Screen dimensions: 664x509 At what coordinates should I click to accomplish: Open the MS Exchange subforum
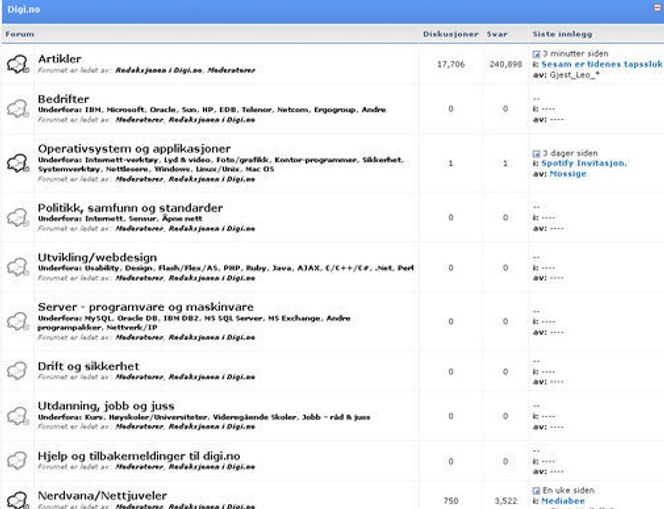pos(294,318)
